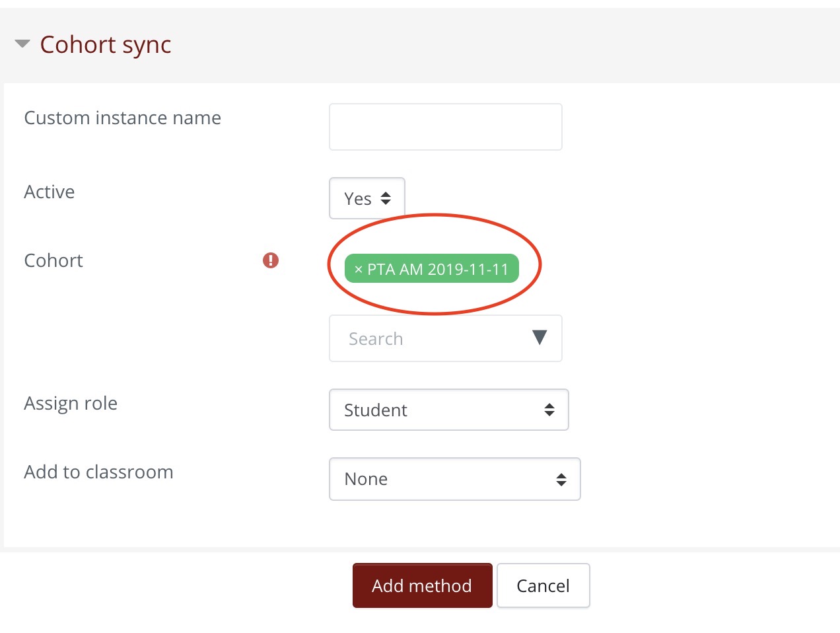
Task: Click up-down arrows in the Student selector
Action: click(x=549, y=410)
